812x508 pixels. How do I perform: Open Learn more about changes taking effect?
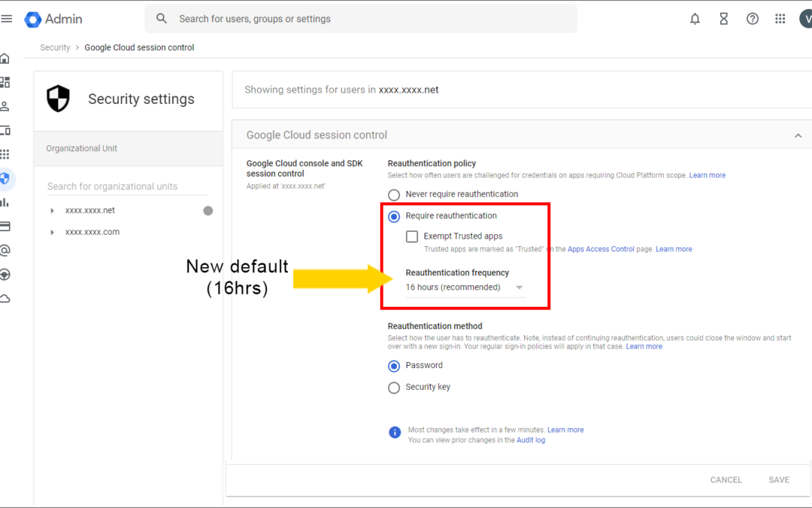565,430
